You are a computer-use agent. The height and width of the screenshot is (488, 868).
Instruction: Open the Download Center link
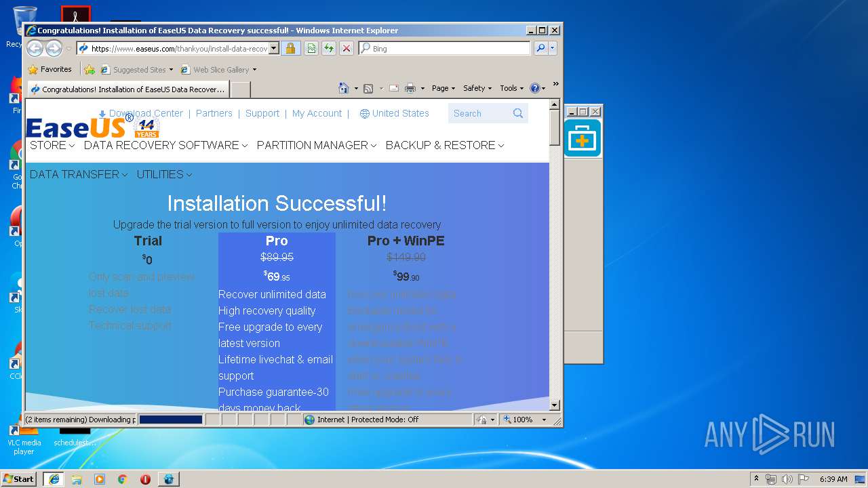tap(141, 113)
